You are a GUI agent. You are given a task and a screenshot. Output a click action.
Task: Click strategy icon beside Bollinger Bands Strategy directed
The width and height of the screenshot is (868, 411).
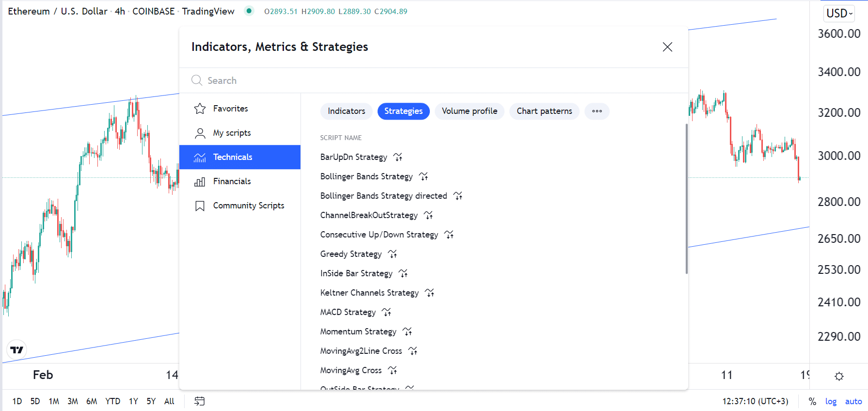tap(458, 196)
